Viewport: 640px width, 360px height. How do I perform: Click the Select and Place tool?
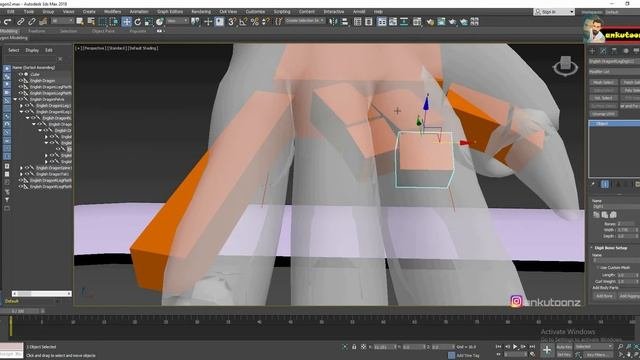point(160,22)
